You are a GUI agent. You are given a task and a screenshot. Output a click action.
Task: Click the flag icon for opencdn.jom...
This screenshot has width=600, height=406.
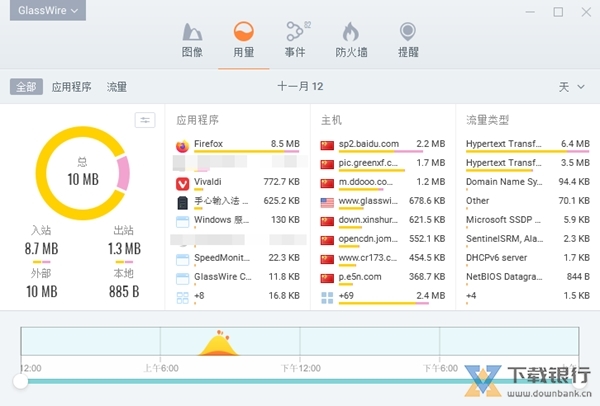tap(327, 240)
